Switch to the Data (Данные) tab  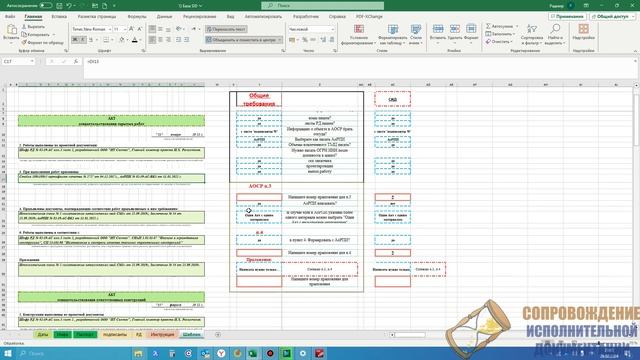pyautogui.click(x=164, y=17)
